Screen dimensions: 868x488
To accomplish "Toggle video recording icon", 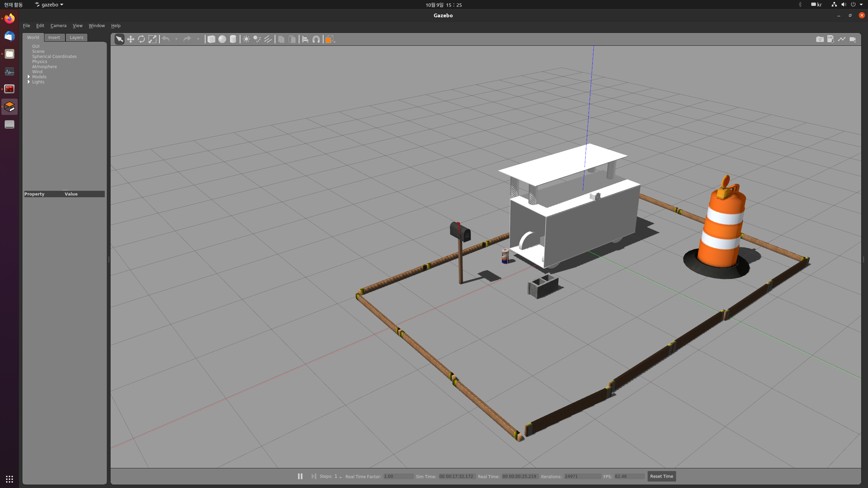I will click(852, 39).
